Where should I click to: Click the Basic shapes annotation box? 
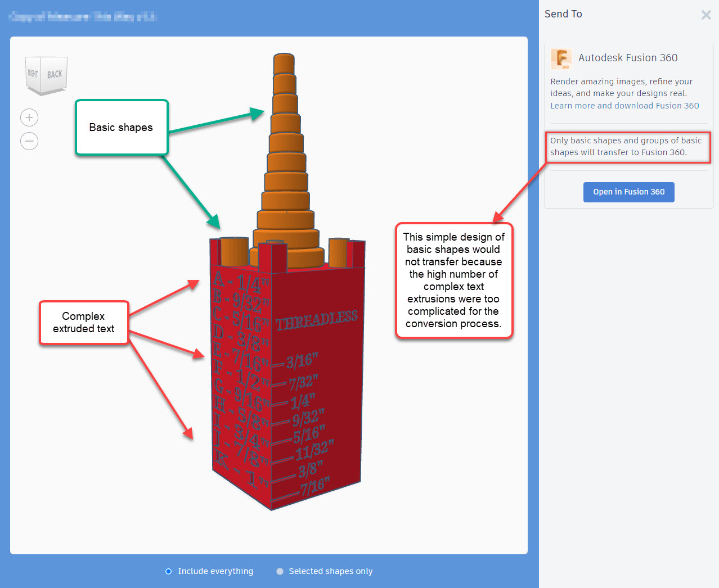click(x=121, y=128)
